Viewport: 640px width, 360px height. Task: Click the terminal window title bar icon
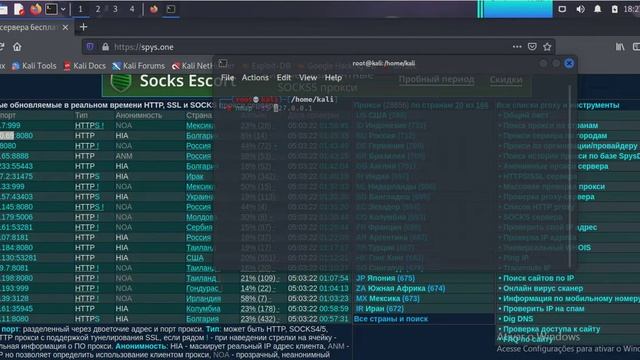(223, 63)
